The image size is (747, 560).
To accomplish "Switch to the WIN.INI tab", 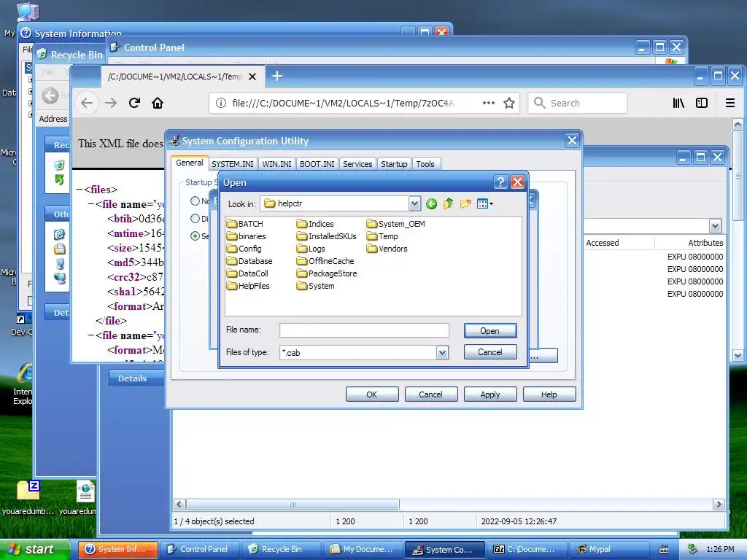I will tap(276, 164).
